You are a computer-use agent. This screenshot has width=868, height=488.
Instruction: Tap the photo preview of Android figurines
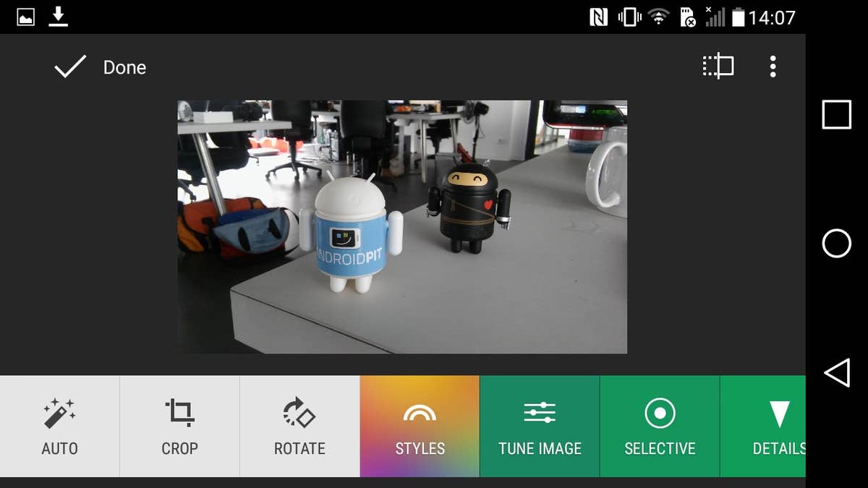point(402,226)
